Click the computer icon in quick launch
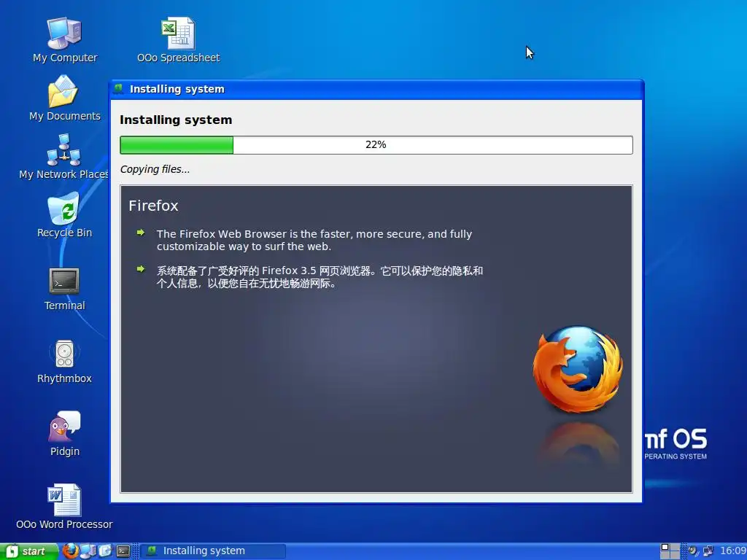 pyautogui.click(x=88, y=551)
